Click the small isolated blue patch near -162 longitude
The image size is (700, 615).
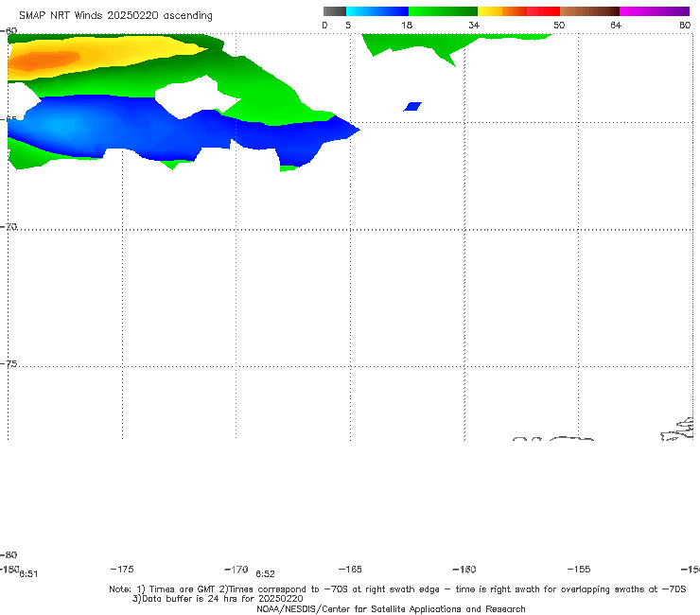point(412,107)
